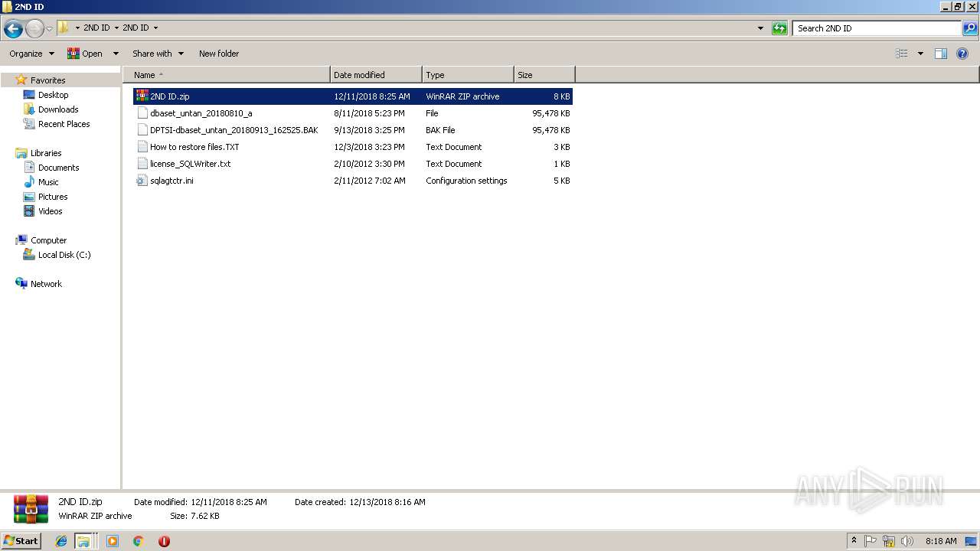The height and width of the screenshot is (551, 980).
Task: Open Libraries in navigation pane
Action: tap(46, 153)
